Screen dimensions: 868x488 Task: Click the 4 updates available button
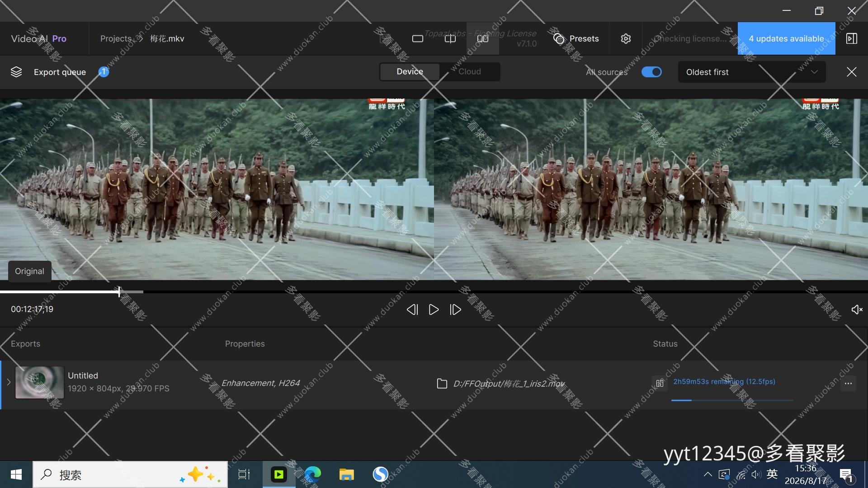pos(787,39)
